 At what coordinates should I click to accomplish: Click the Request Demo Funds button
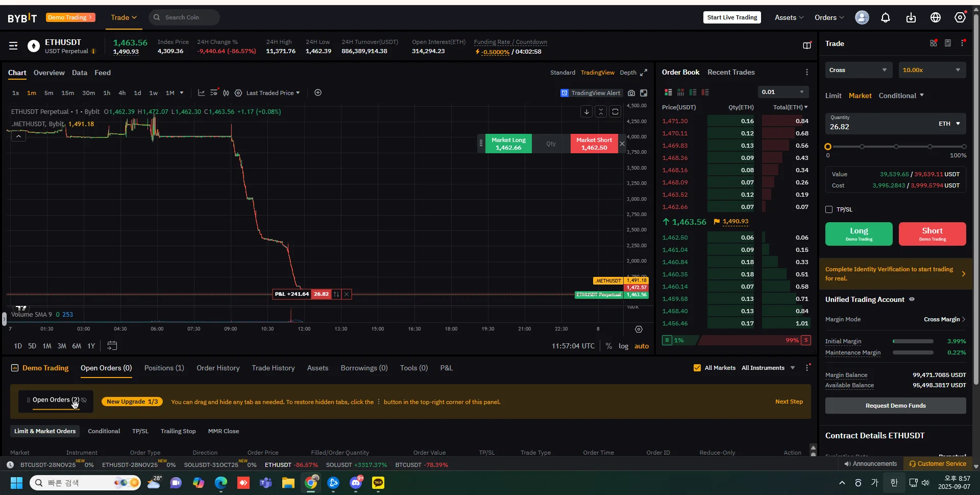point(895,406)
